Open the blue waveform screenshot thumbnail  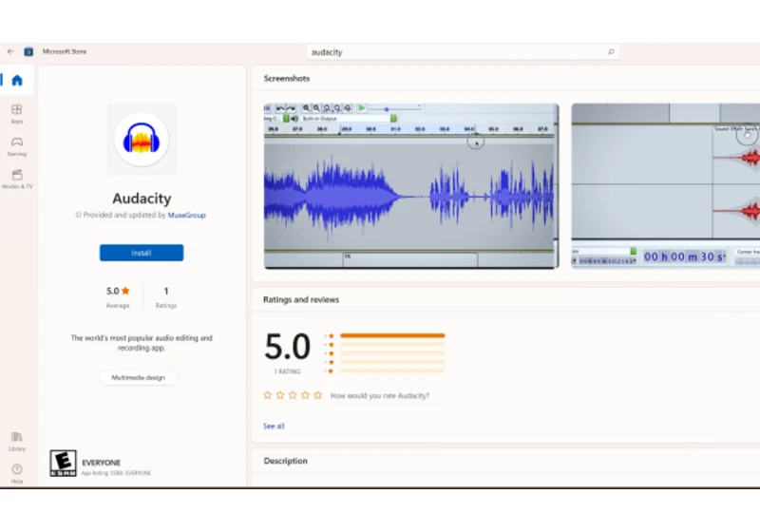tap(411, 186)
